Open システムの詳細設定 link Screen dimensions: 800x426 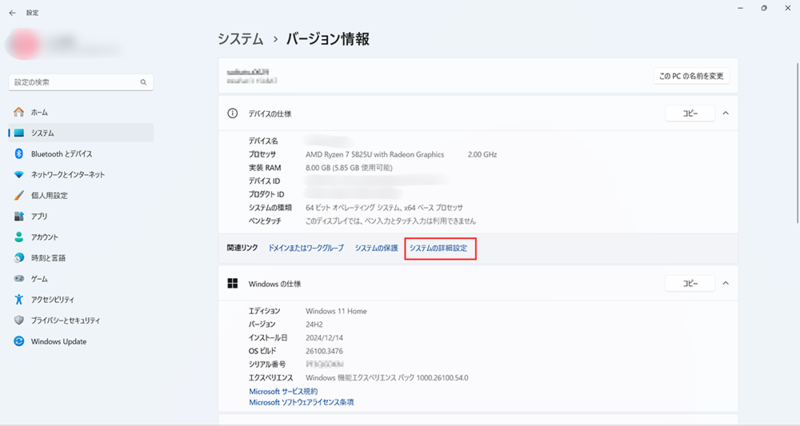pyautogui.click(x=438, y=248)
